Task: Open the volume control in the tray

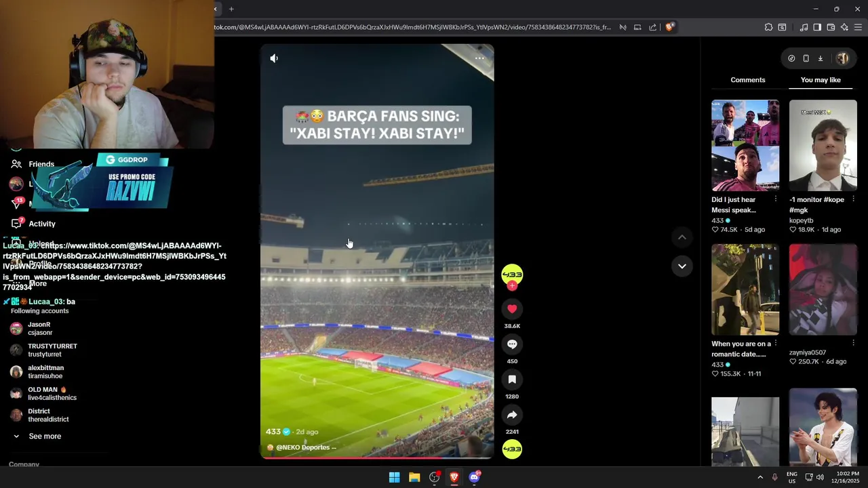Action: (820, 477)
